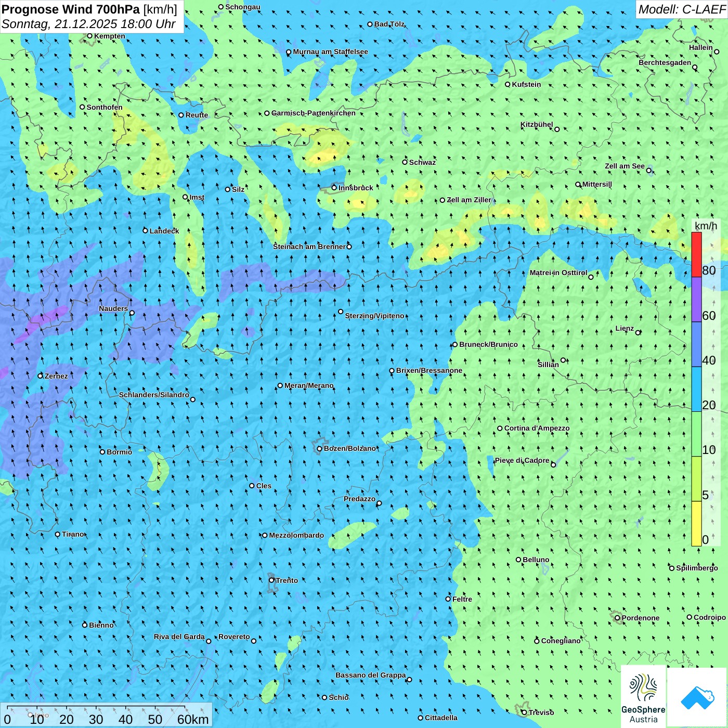This screenshot has width=728, height=728.
Task: Click the Pordenone city label
Action: click(x=640, y=618)
